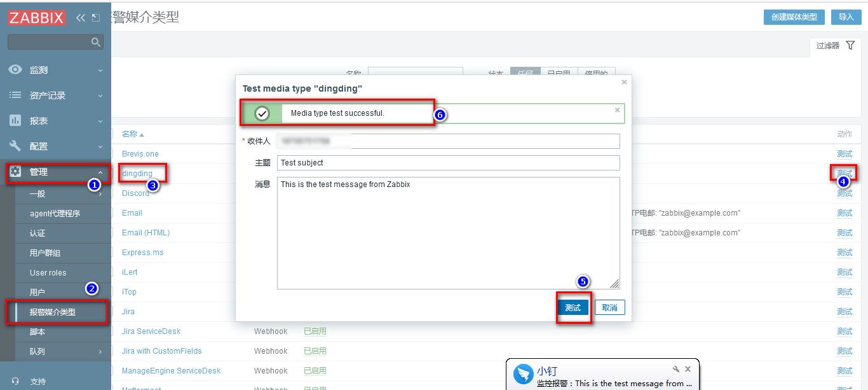The width and height of the screenshot is (868, 390).
Task: Open the Express.ms media type
Action: coord(143,253)
